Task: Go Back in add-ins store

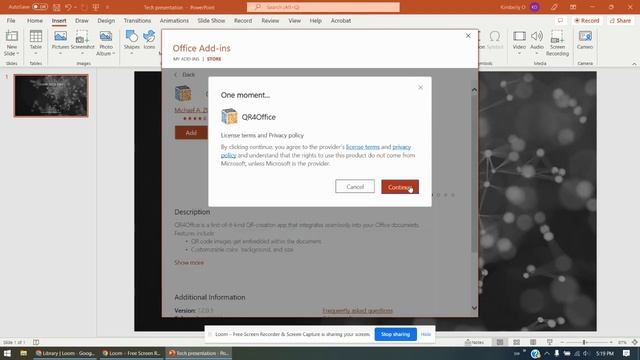Action: 185,74
